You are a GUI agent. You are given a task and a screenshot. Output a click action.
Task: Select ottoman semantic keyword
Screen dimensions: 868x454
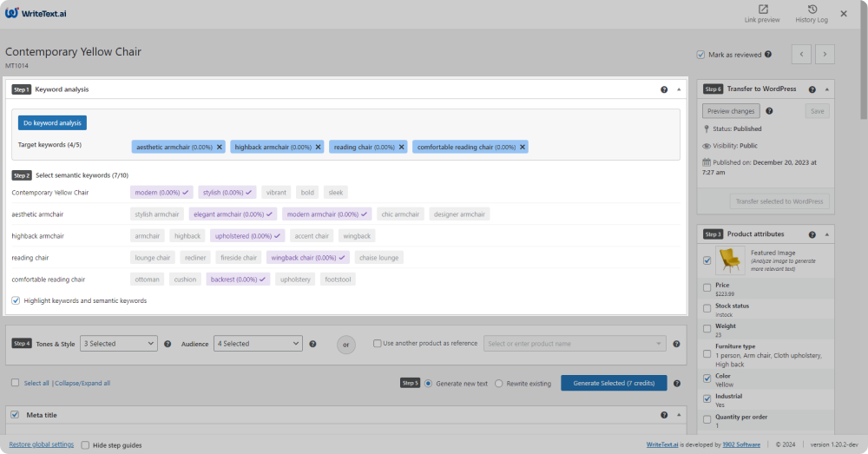pos(148,280)
